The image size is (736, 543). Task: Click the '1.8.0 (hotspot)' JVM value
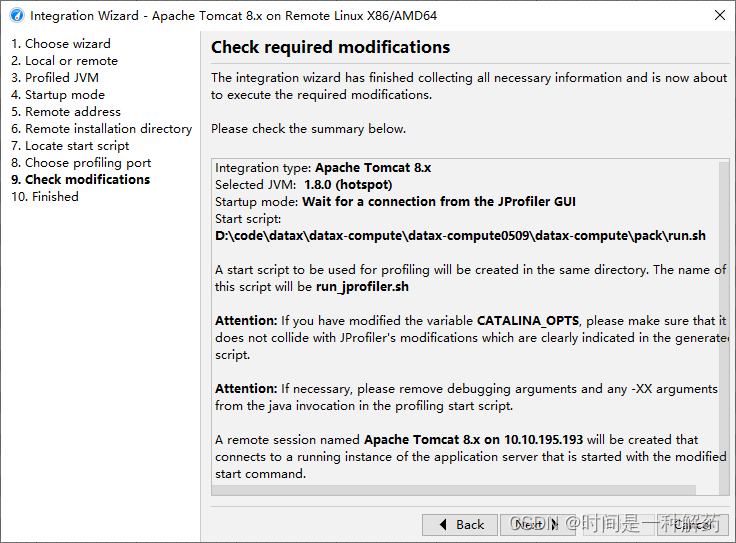coord(348,185)
